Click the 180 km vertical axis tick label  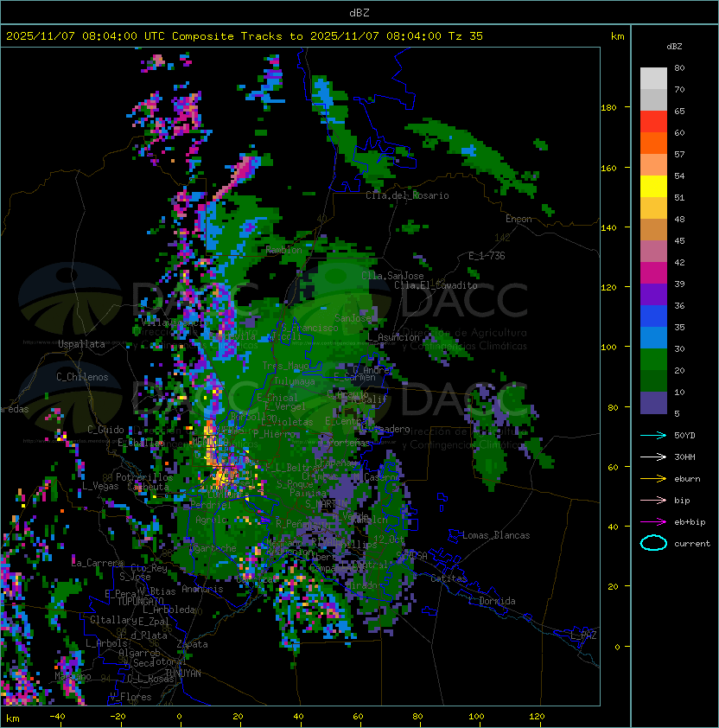[608, 108]
